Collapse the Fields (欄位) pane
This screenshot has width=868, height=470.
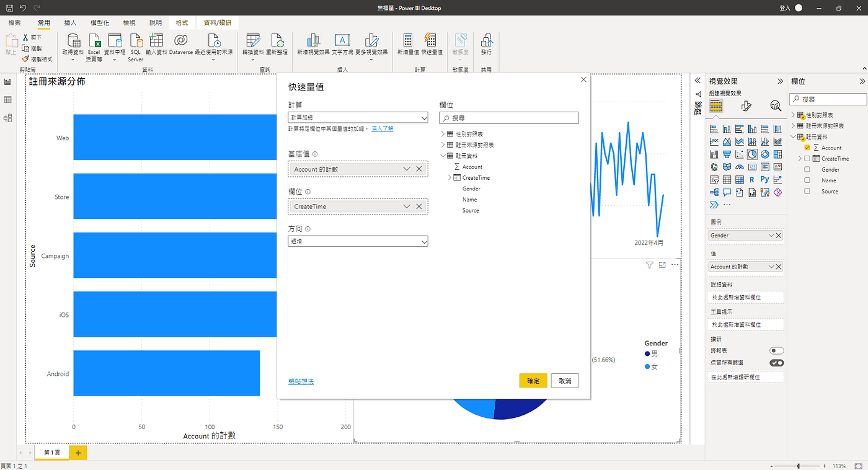point(862,81)
